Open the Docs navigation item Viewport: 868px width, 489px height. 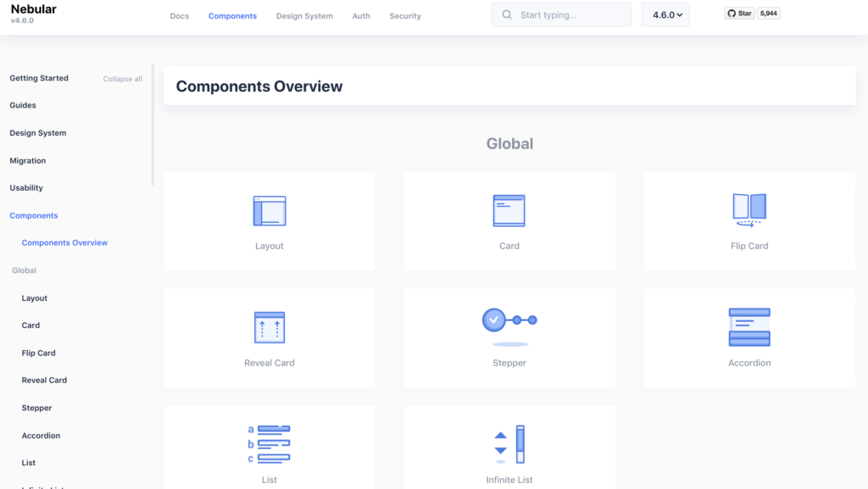[179, 15]
